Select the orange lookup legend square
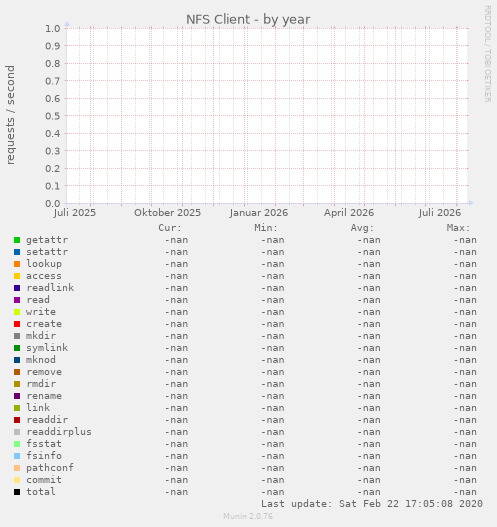The width and height of the screenshot is (497, 527). click(x=17, y=264)
